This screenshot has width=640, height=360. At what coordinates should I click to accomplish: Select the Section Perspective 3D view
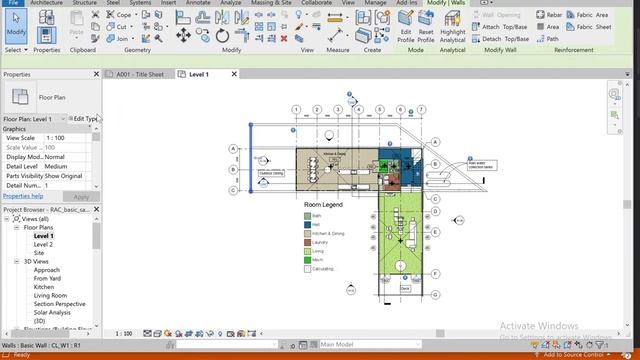click(59, 304)
